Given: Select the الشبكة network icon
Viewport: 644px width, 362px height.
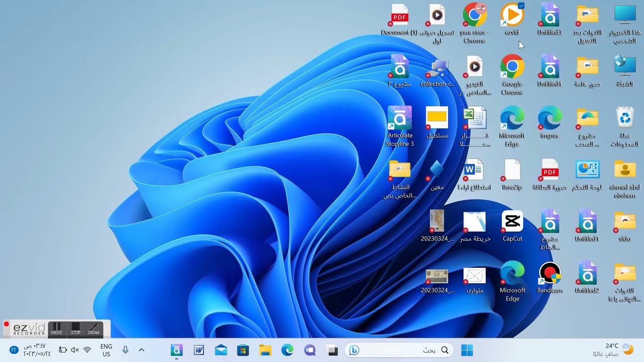Looking at the screenshot, I should tap(625, 71).
